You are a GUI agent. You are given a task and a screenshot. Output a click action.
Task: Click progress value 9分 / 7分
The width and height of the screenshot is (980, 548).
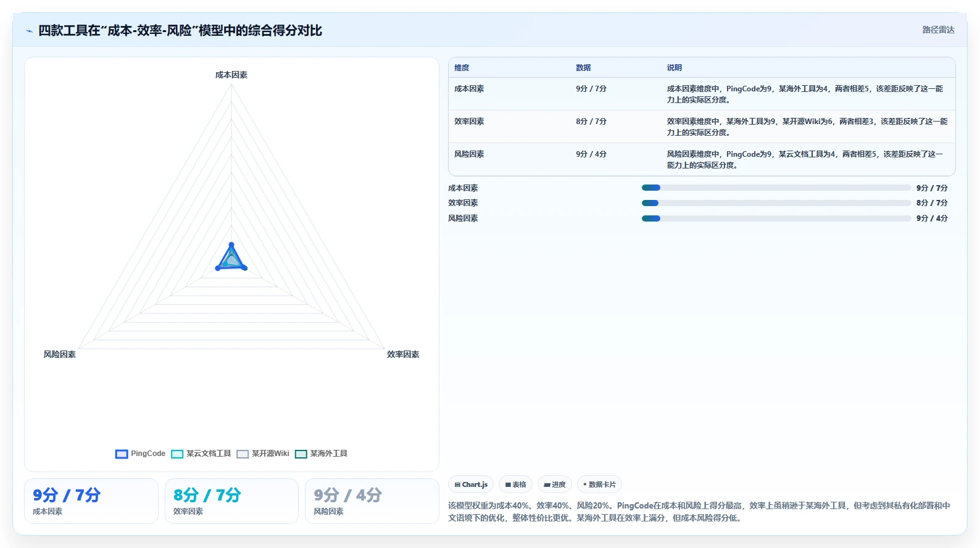coord(932,188)
